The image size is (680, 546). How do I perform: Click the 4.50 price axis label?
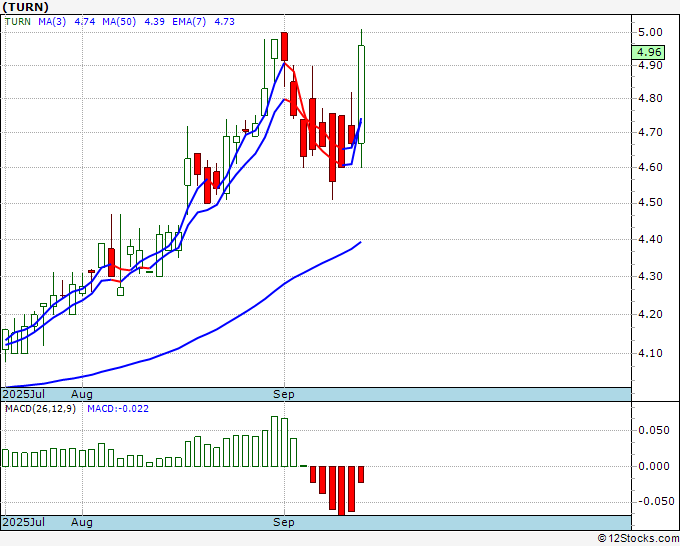point(650,203)
